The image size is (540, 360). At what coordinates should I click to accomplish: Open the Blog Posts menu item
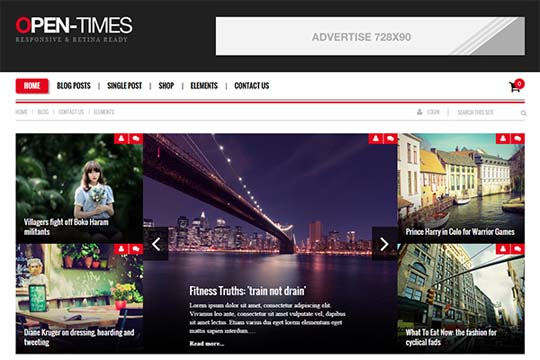[74, 86]
